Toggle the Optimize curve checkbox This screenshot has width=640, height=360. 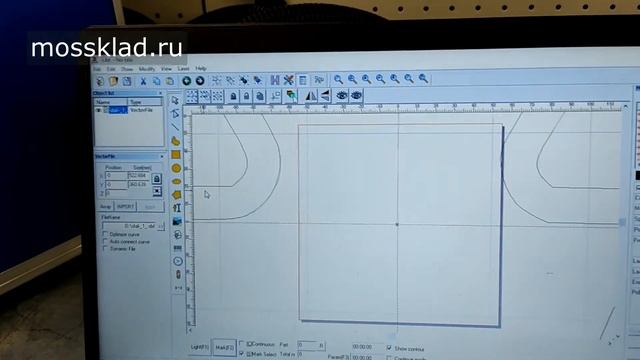[105, 234]
